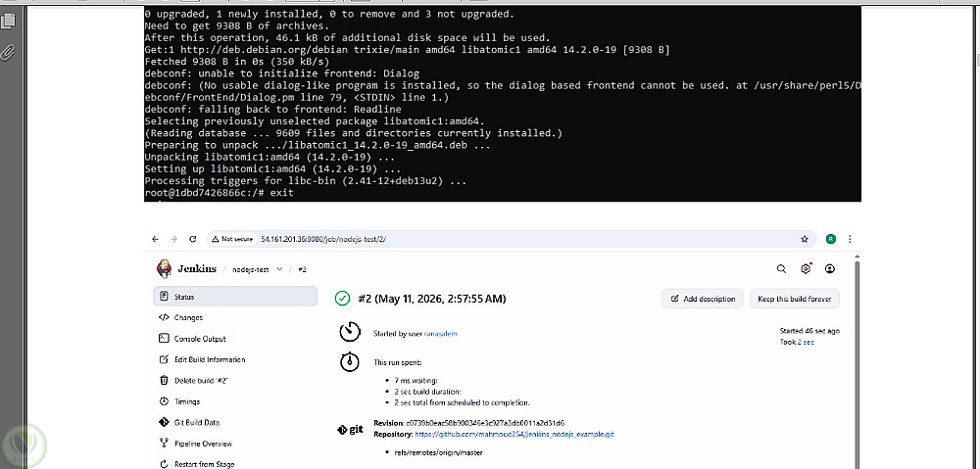Click the Jenkins logo icon
The image size is (980, 469).
pos(164,268)
